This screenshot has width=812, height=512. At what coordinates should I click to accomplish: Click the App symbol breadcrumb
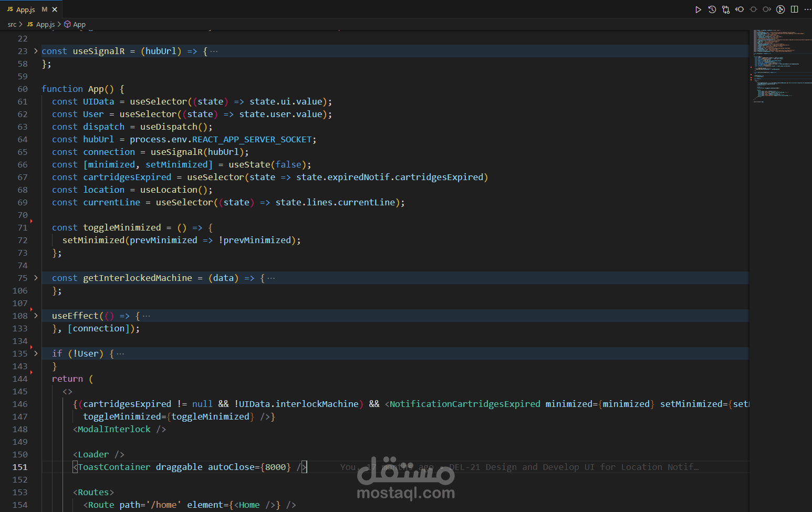click(x=79, y=24)
